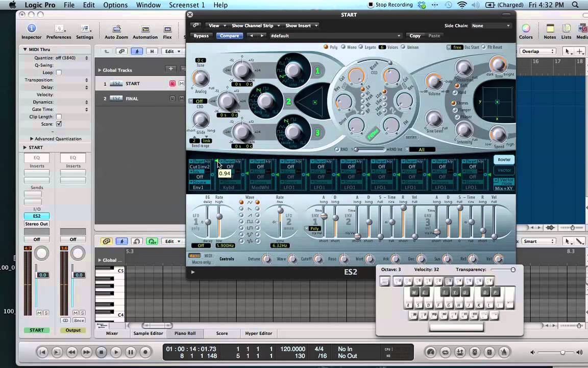Screen dimensions: 588x368
Task: Click the START channel volume fader
Action: tap(42, 275)
